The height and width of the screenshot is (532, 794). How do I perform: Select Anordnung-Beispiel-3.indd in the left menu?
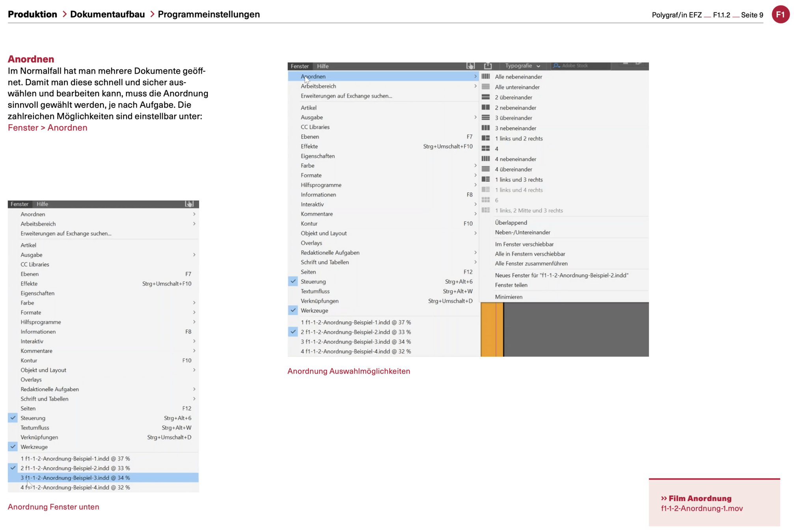[75, 478]
